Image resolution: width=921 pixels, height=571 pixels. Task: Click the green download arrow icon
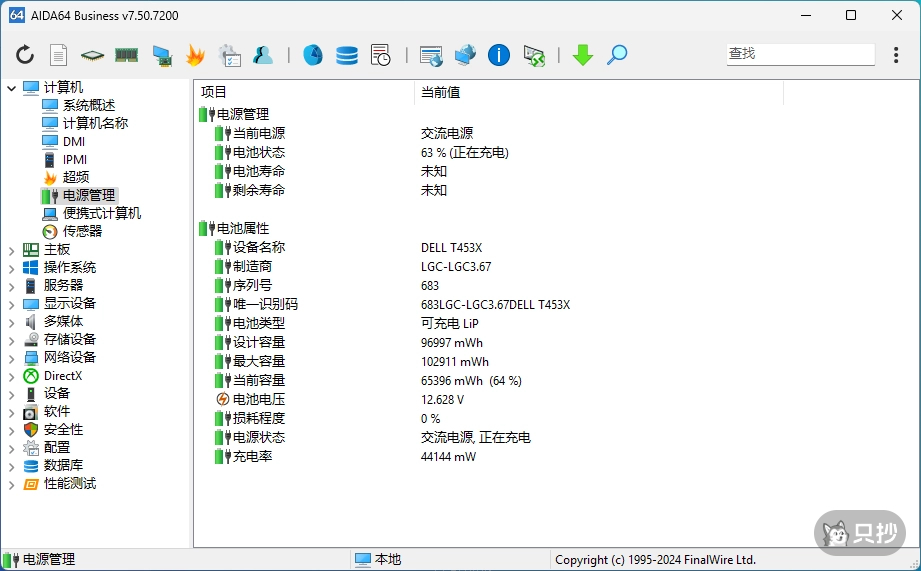(x=582, y=55)
